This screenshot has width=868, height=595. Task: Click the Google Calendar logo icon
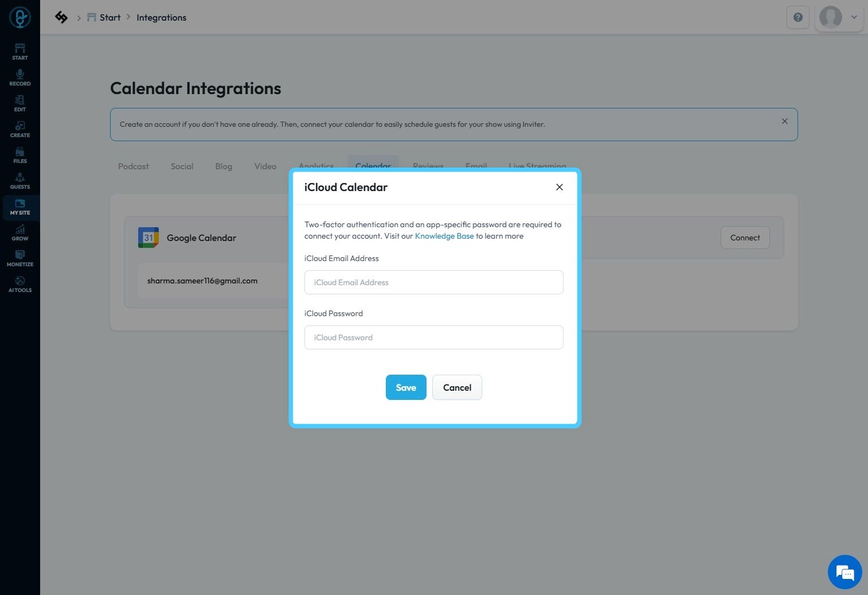coord(148,238)
